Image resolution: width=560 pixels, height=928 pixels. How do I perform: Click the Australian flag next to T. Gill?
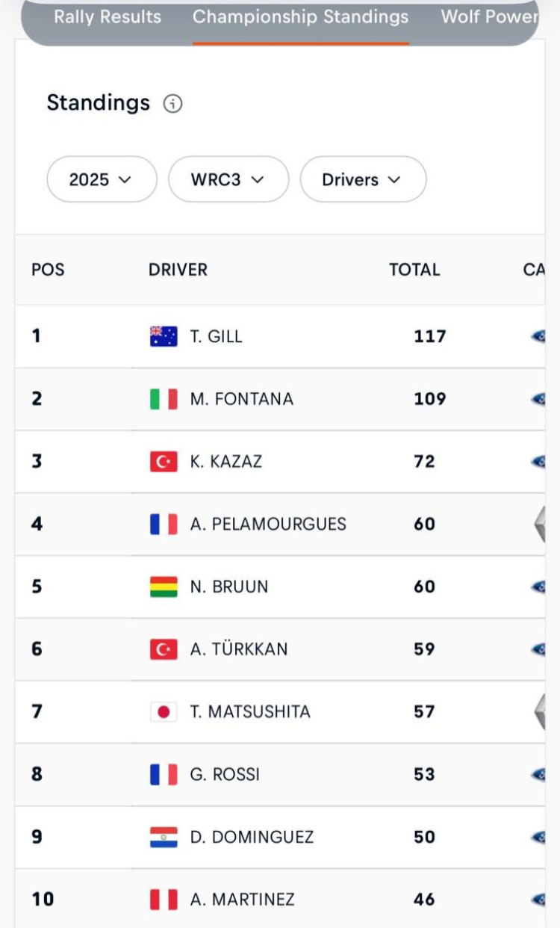[164, 336]
